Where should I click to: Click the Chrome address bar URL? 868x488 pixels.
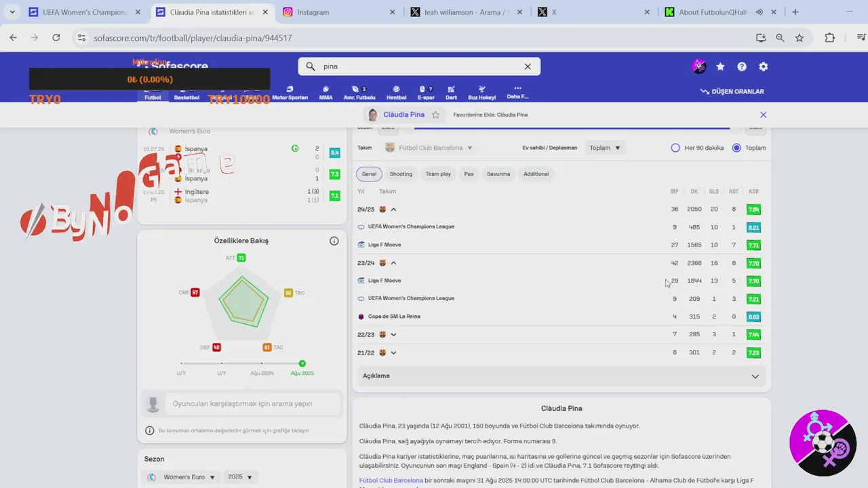(x=193, y=38)
